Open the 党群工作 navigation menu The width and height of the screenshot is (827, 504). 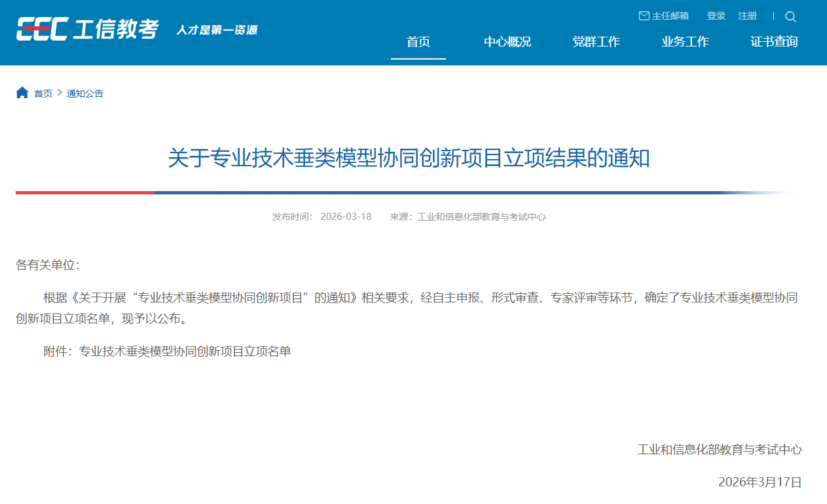click(596, 42)
